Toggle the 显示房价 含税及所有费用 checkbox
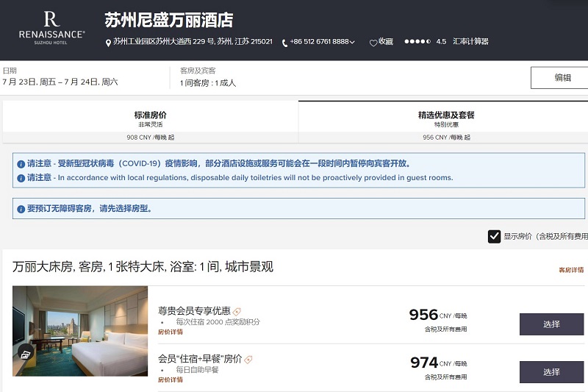 (494, 237)
